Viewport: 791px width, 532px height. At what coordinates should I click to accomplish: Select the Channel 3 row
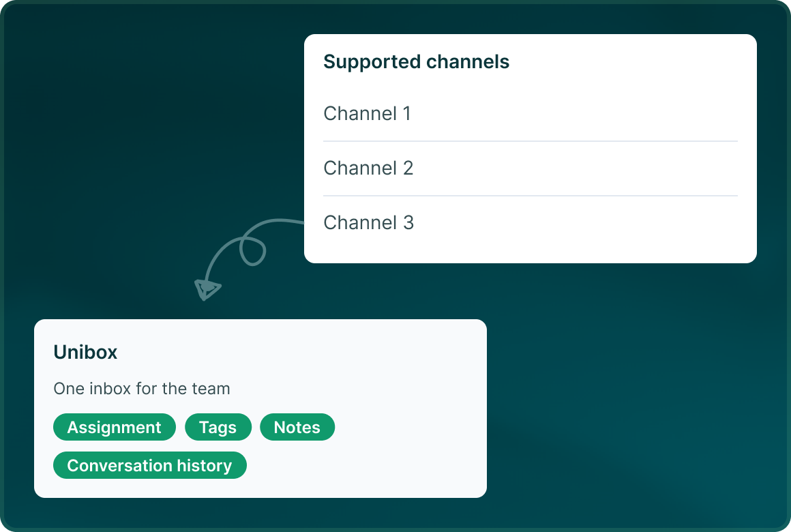click(x=531, y=222)
